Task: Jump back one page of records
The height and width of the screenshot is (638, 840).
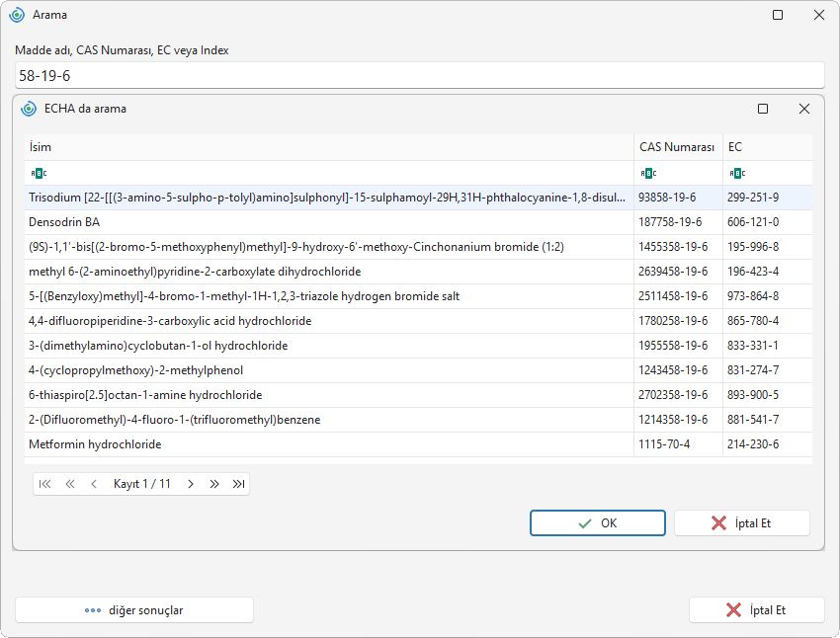Action: pos(69,484)
